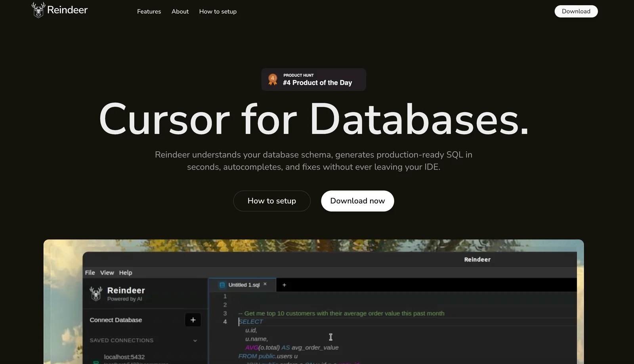634x364 pixels.
Task: Click the Reindeer deer logo in header
Action: click(38, 10)
